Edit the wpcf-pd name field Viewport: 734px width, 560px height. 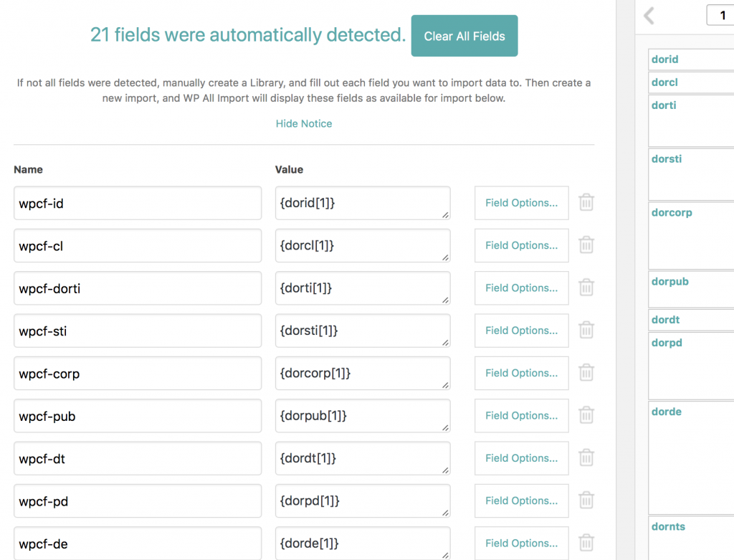coord(138,501)
